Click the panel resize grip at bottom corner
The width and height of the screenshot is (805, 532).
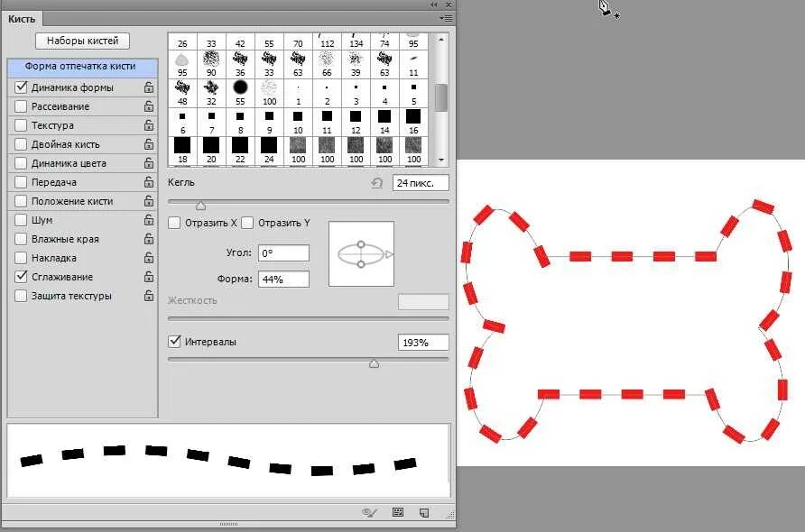(x=450, y=514)
